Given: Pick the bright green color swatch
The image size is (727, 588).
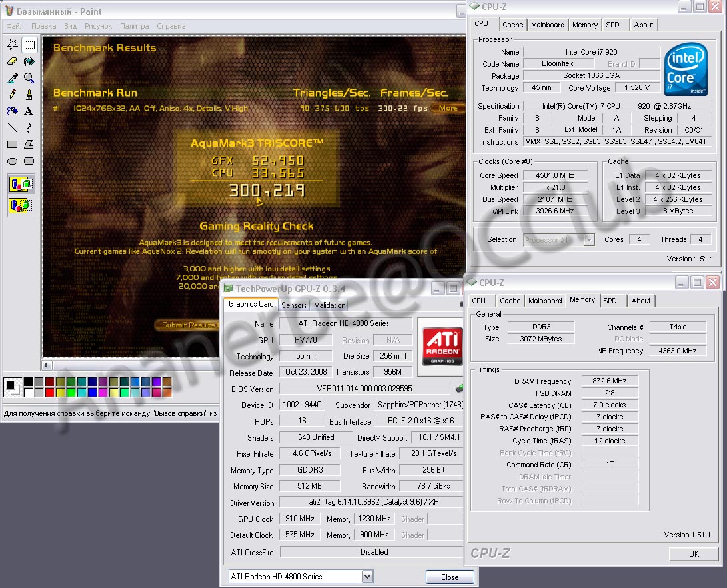Looking at the screenshot, I should point(71,392).
